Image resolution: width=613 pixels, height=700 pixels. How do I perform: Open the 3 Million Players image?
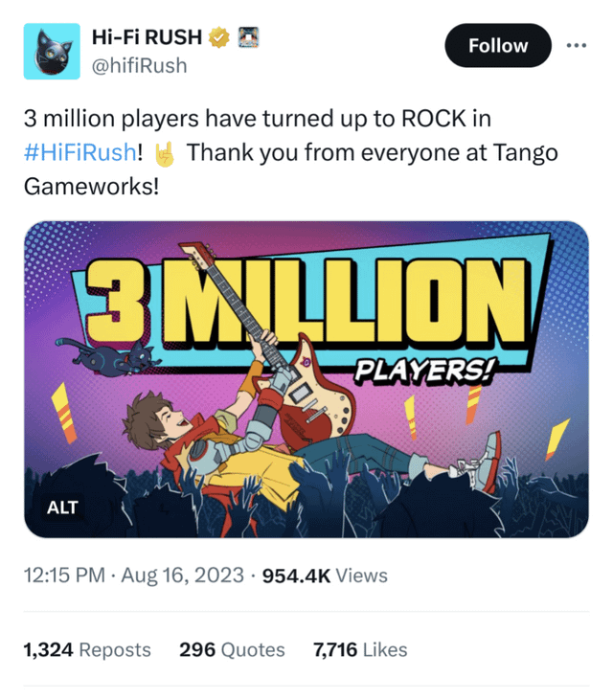(x=306, y=379)
